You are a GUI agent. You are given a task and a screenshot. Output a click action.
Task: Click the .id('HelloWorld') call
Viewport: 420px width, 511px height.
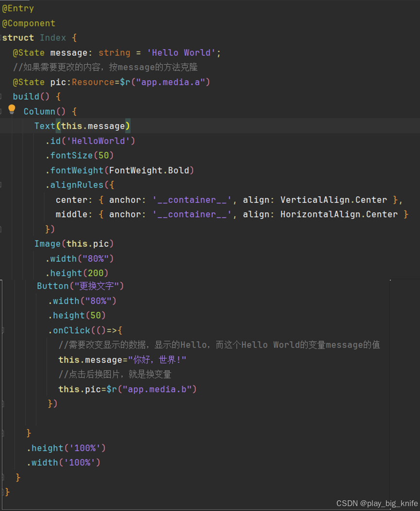tap(90, 141)
